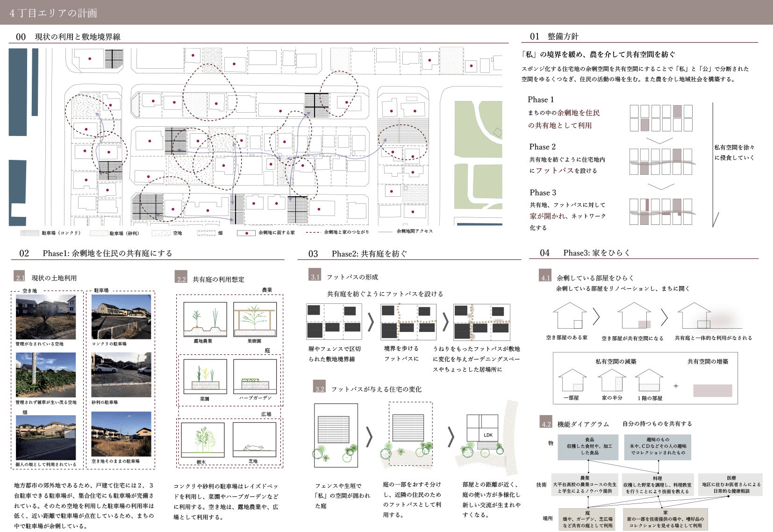Image resolution: width=773 pixels, height=532 pixels.
Task: Select the 果樹園 diagram
Action: click(x=255, y=319)
